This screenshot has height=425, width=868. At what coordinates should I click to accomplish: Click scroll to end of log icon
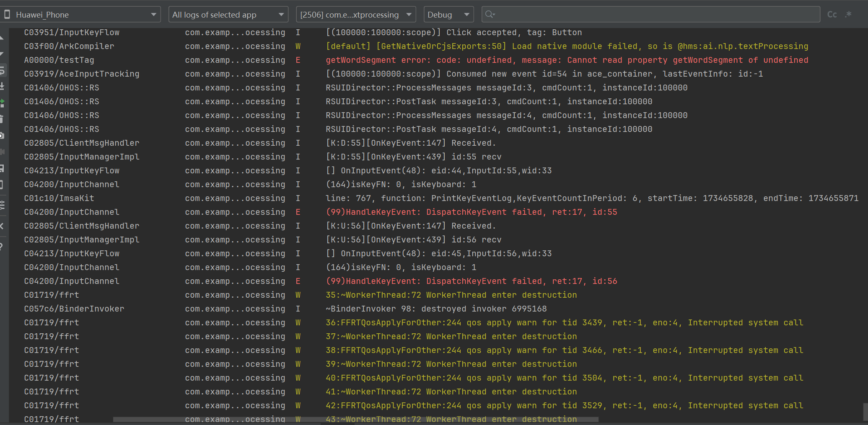pos(2,87)
